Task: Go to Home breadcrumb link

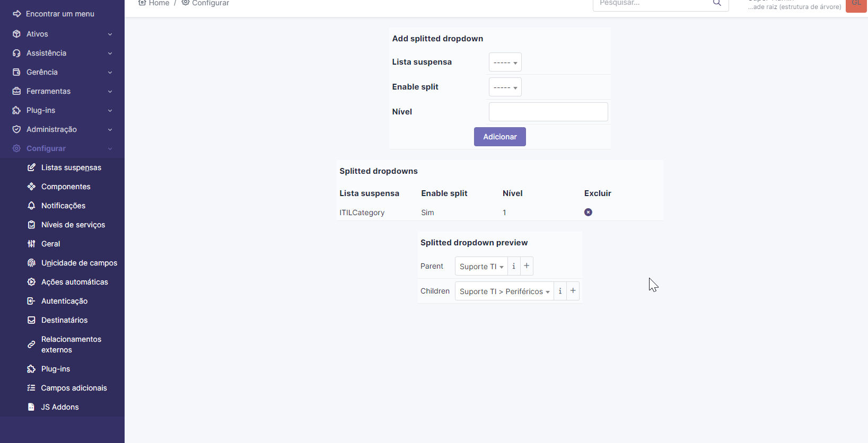Action: click(154, 3)
